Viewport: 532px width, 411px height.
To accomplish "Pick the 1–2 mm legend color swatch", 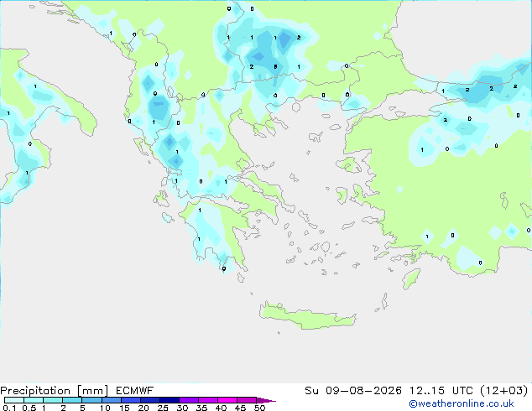I will 53,400.
